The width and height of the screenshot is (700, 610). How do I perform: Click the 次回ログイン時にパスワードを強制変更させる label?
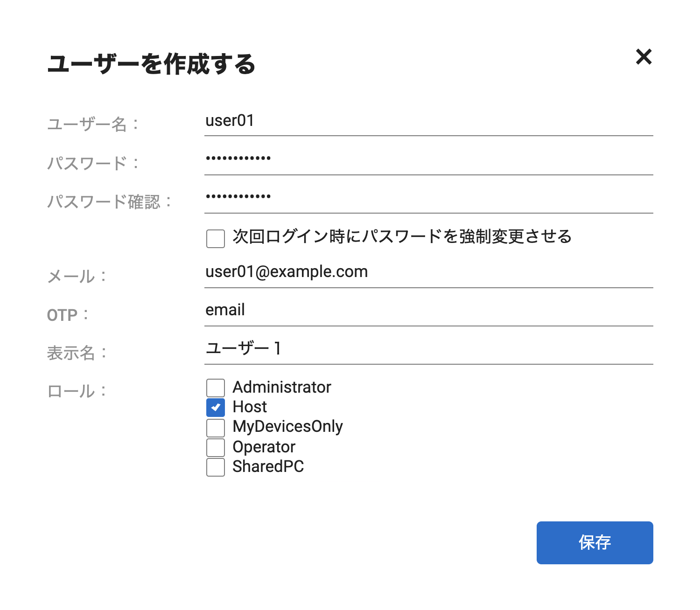pyautogui.click(x=402, y=237)
